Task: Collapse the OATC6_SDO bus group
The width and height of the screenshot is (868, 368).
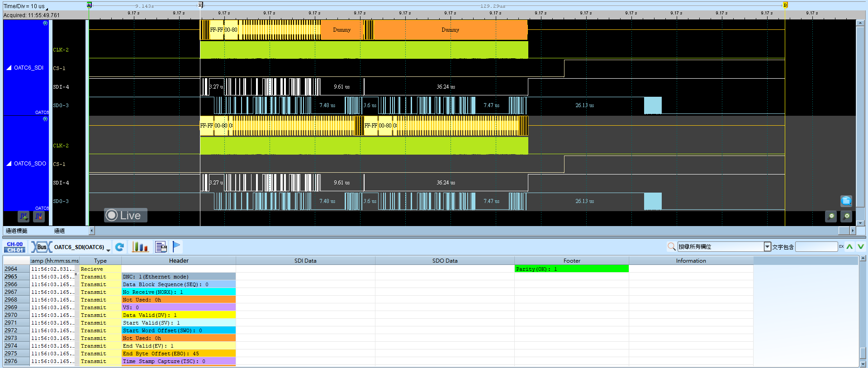Action: tap(9, 164)
